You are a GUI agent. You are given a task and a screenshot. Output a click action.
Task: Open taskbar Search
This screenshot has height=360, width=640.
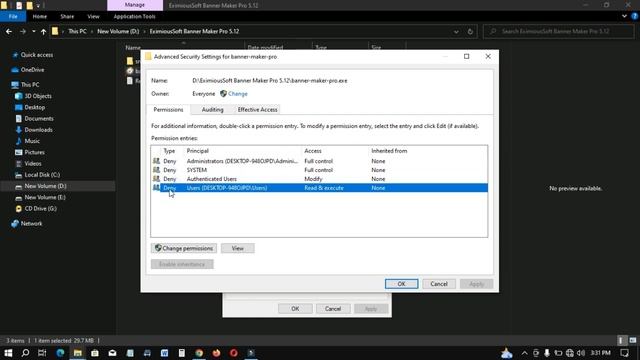point(25,353)
